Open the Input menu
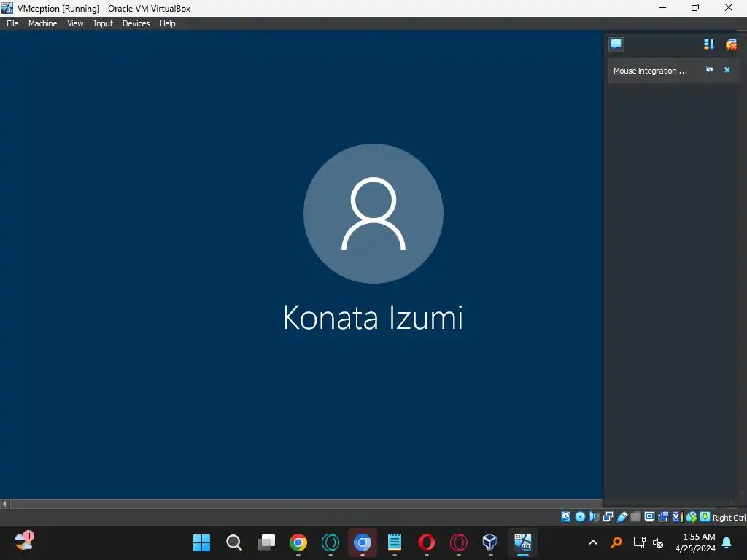This screenshot has height=560, width=747. [103, 23]
